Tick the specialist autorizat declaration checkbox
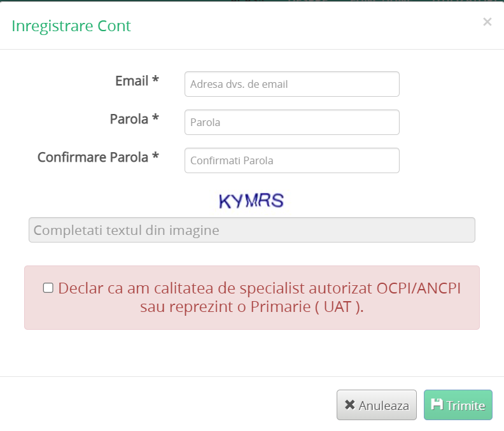504x431 pixels. click(48, 288)
